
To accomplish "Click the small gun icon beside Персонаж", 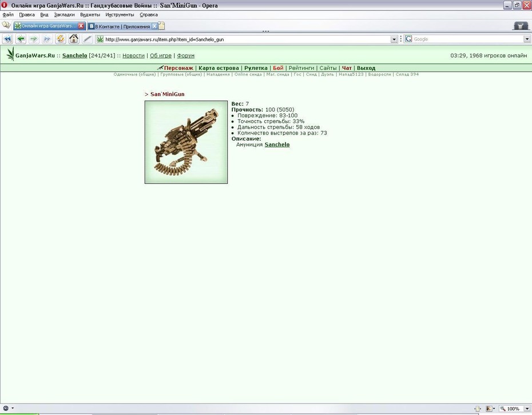I will (x=160, y=68).
